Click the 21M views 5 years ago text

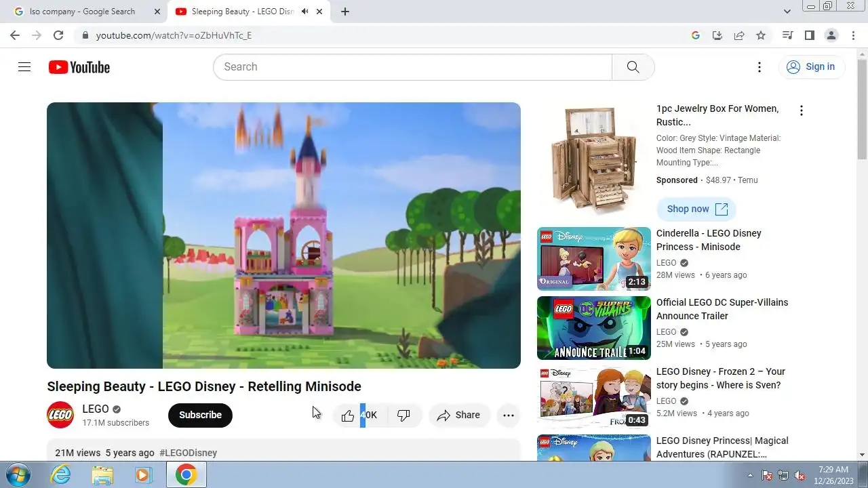point(104,453)
